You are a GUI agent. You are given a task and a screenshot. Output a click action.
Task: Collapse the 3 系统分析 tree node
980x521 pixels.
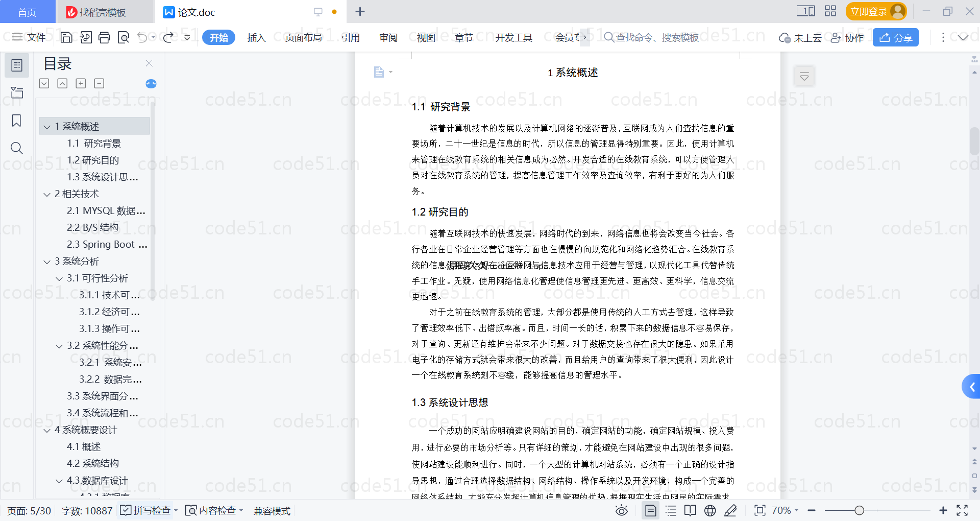(47, 262)
